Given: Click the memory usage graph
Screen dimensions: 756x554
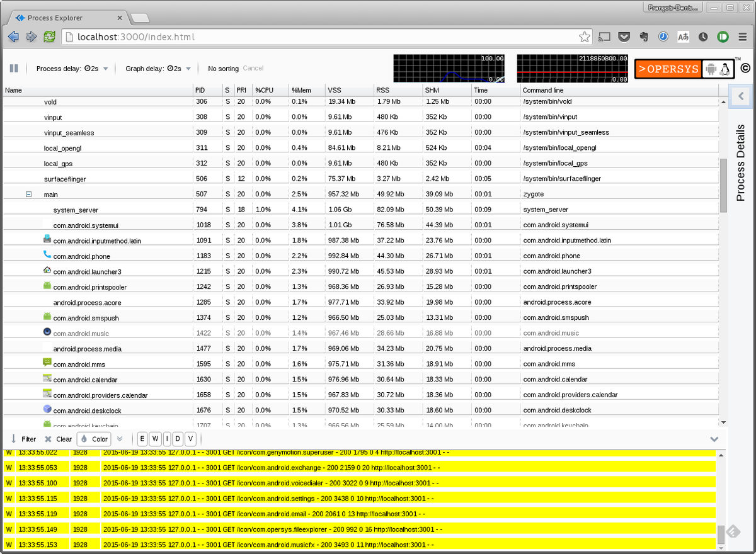Looking at the screenshot, I should click(573, 69).
